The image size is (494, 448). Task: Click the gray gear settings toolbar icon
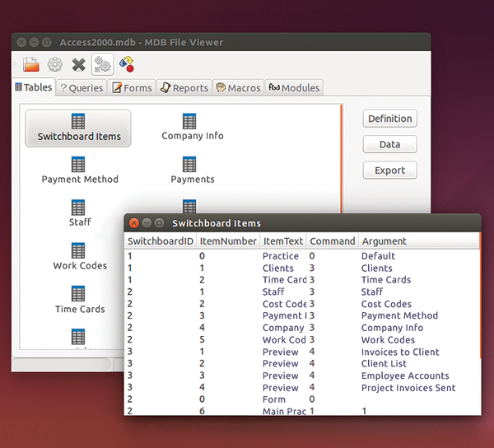[x=55, y=64]
